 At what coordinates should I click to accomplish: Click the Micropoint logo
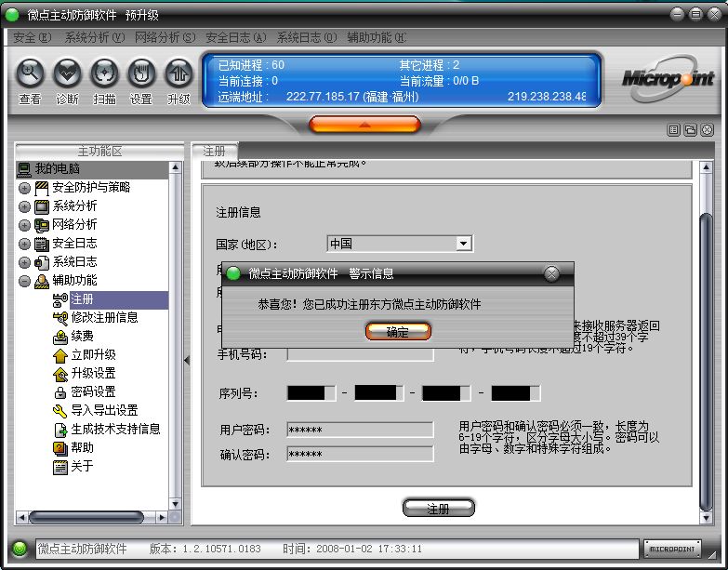tap(668, 79)
